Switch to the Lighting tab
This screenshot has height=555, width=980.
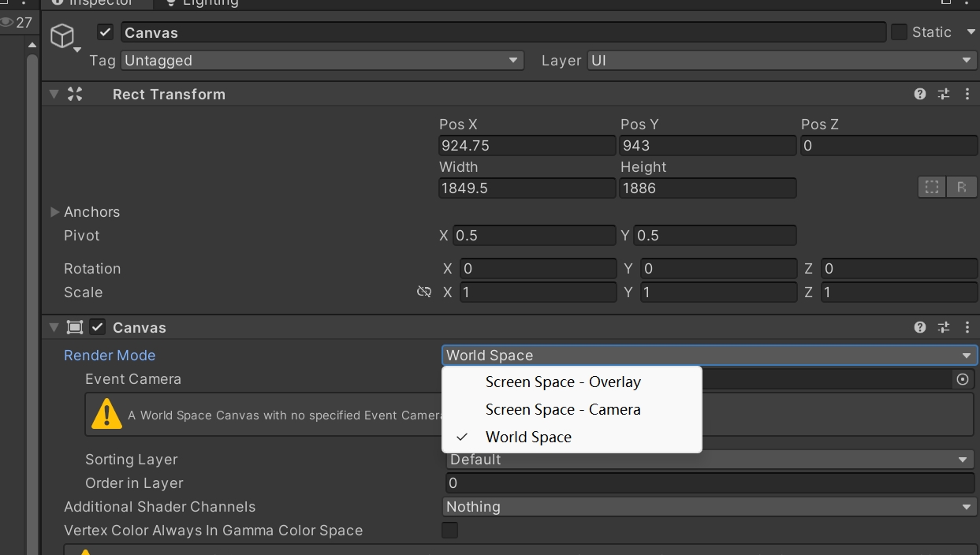202,3
